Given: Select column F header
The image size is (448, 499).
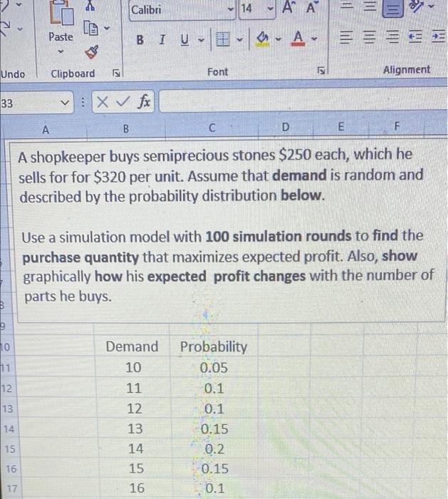Looking at the screenshot, I should pyautogui.click(x=397, y=126).
